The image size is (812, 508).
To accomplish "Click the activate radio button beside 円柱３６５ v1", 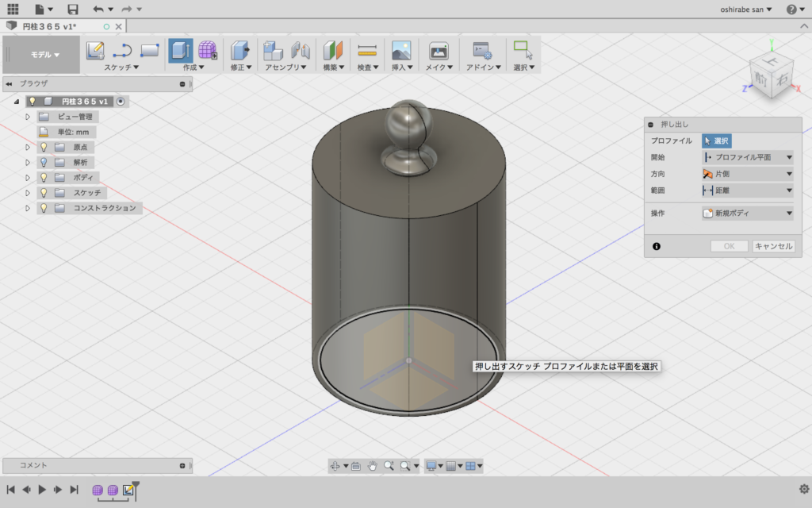I will (121, 102).
